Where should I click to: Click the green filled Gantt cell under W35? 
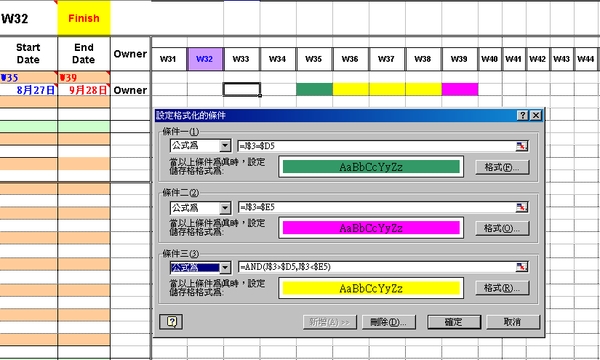(314, 89)
